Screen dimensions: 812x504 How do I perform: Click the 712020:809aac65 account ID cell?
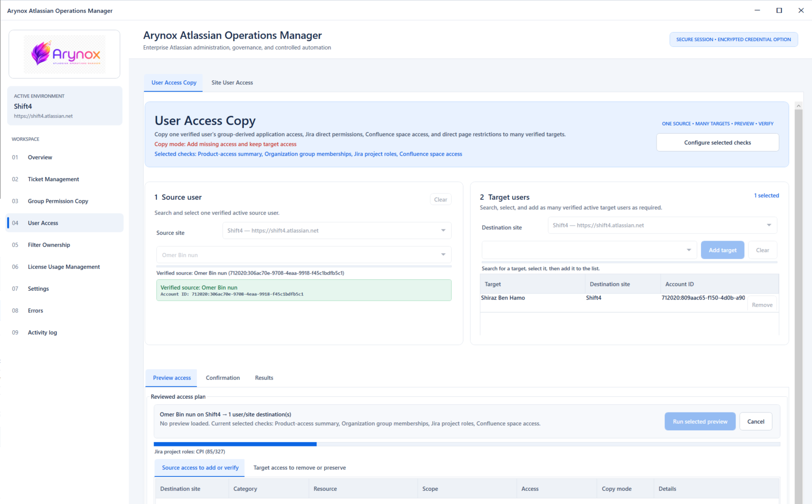point(703,298)
